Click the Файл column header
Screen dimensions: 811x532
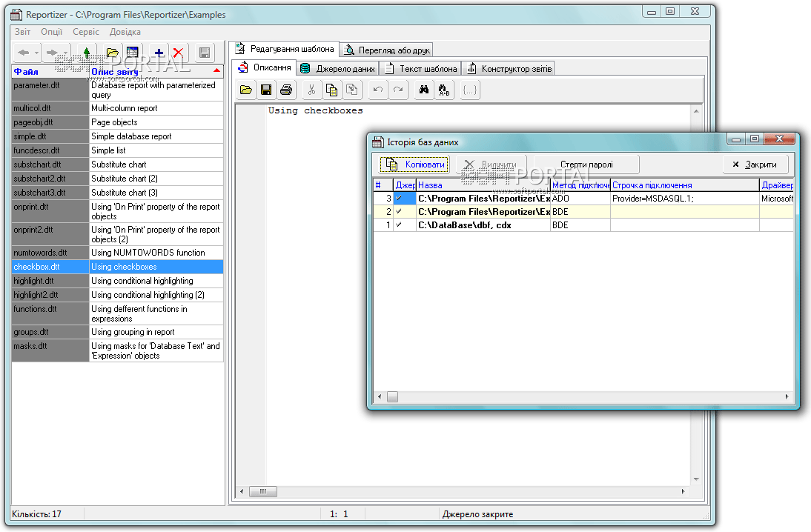[50, 71]
